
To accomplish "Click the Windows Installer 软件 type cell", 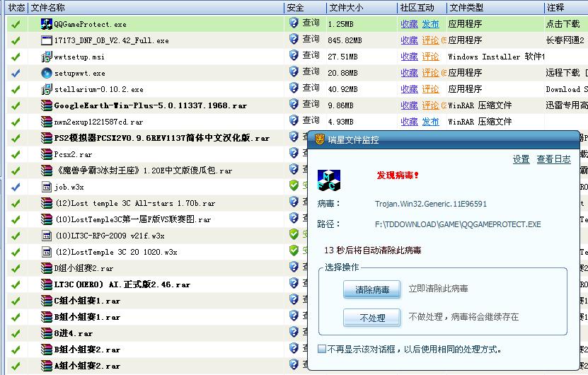I will [496, 57].
